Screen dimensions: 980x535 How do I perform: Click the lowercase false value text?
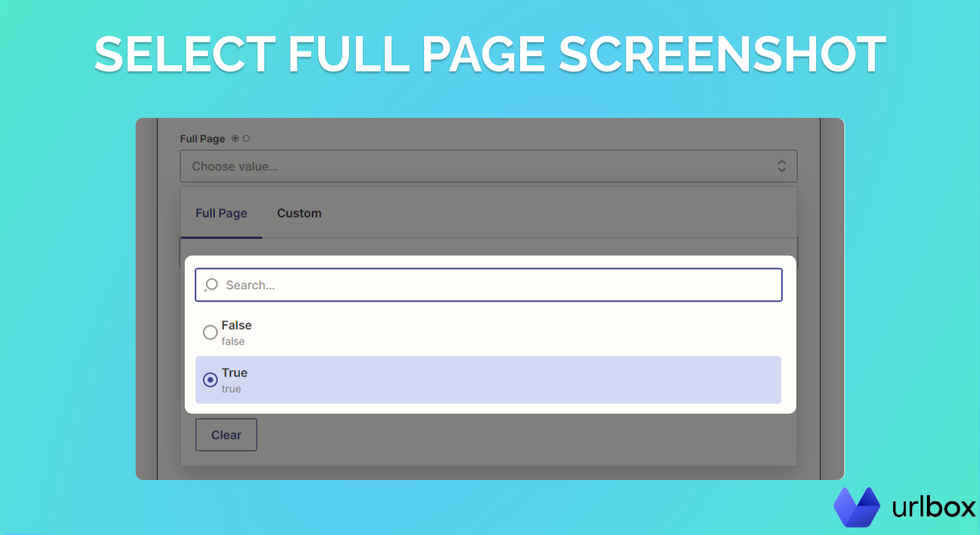[233, 342]
